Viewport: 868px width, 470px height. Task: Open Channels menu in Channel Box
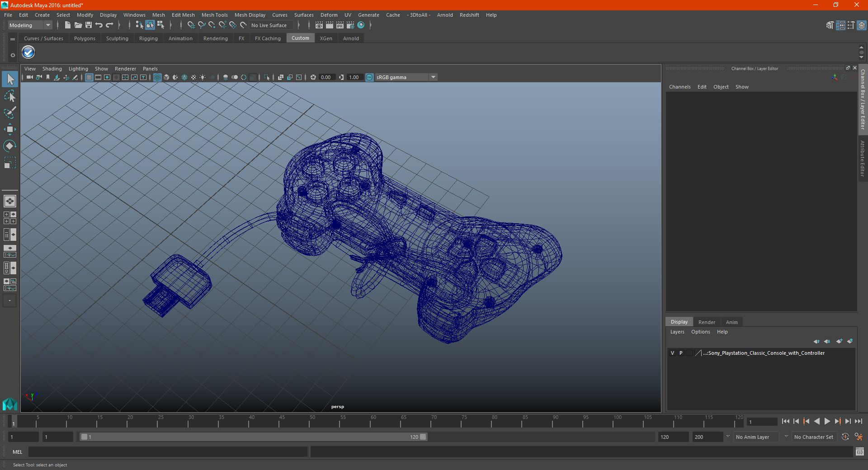coord(680,87)
